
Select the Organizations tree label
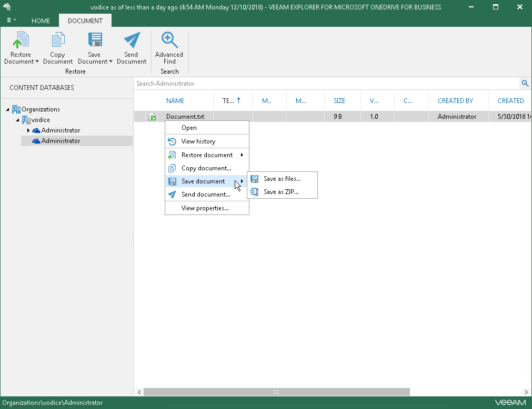[x=41, y=109]
